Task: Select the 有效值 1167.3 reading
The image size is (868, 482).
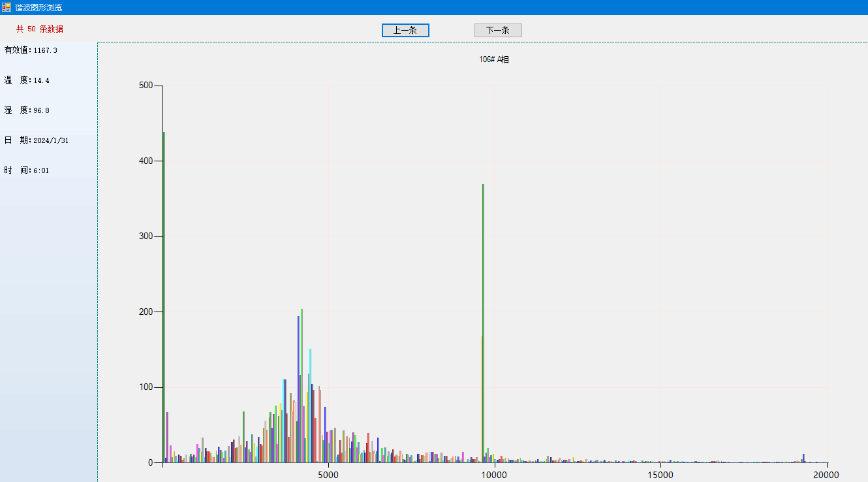Action: [31, 50]
